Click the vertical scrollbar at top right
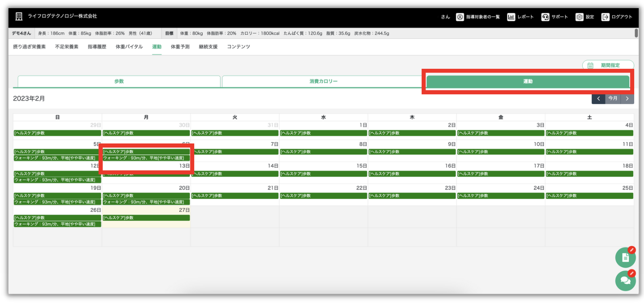Viewport: 644px width, 303px height. point(636,33)
